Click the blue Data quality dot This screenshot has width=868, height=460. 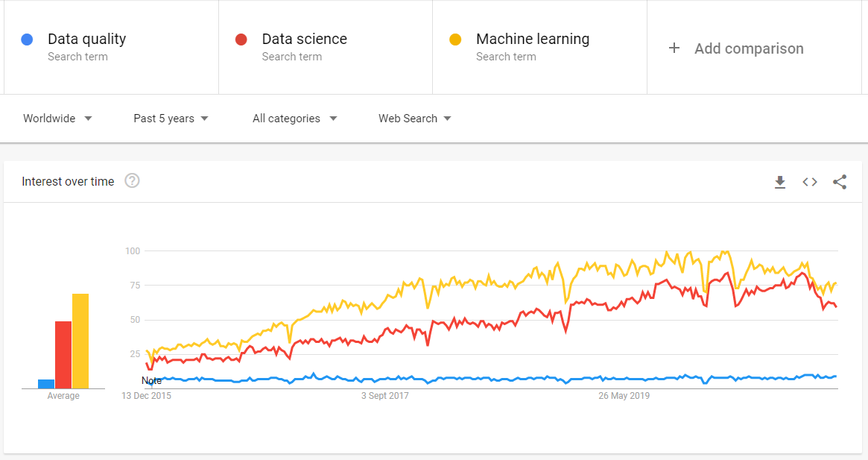(28, 40)
